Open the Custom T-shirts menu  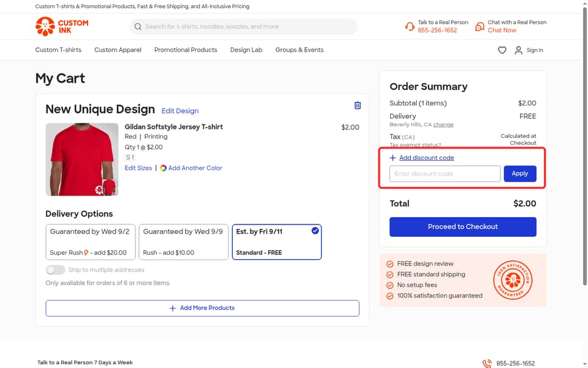(58, 50)
